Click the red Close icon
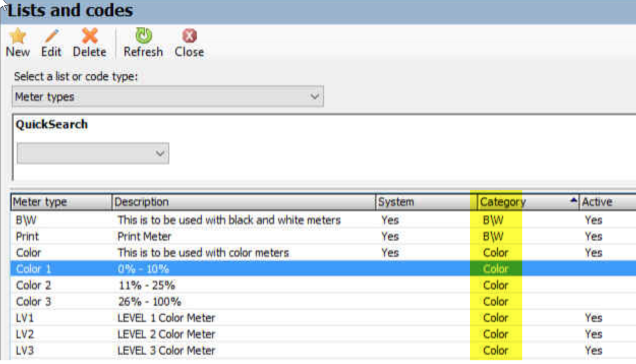This screenshot has width=636, height=364. pyautogui.click(x=189, y=36)
